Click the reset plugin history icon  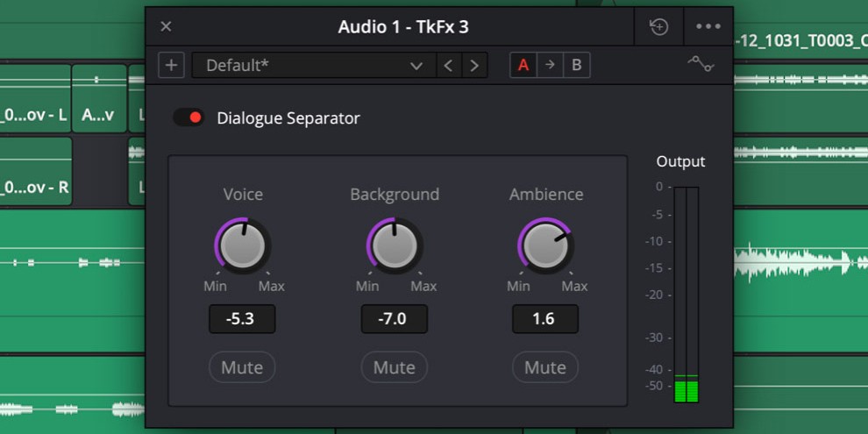pyautogui.click(x=658, y=27)
